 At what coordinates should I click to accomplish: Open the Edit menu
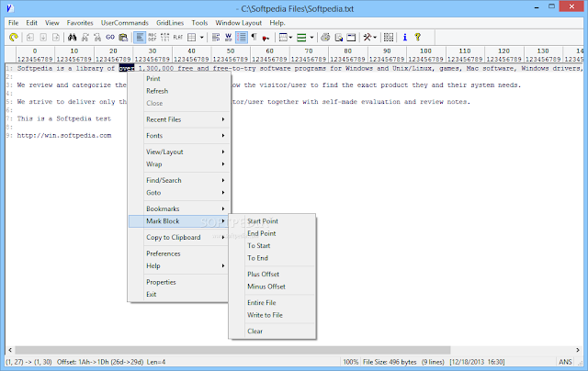[31, 23]
